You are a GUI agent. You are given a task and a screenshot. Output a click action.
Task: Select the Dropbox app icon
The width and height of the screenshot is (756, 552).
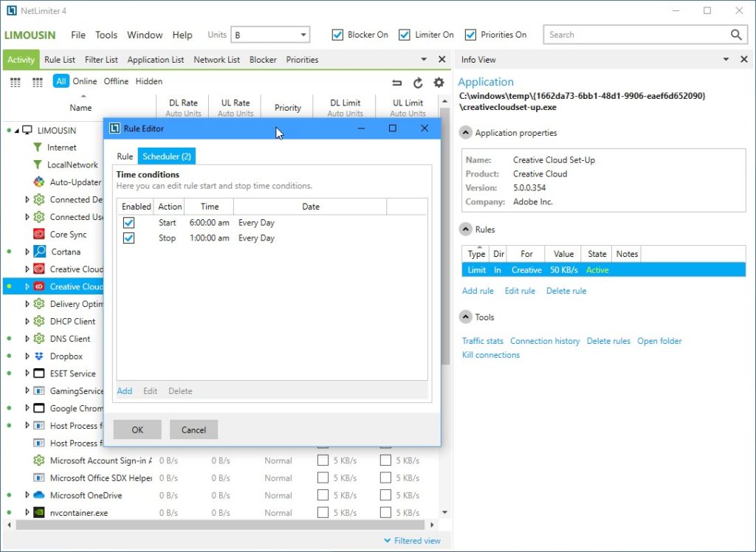click(x=39, y=356)
